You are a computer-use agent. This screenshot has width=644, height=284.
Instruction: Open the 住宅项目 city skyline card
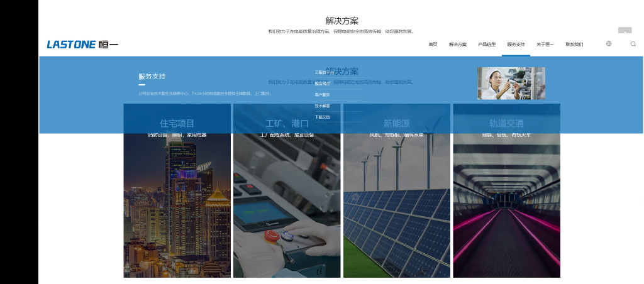click(177, 190)
